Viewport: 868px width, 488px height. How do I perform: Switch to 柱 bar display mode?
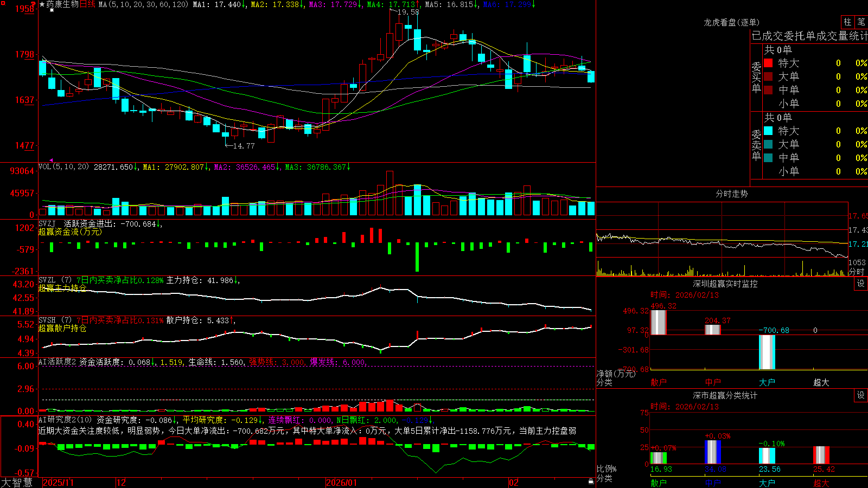pyautogui.click(x=847, y=22)
